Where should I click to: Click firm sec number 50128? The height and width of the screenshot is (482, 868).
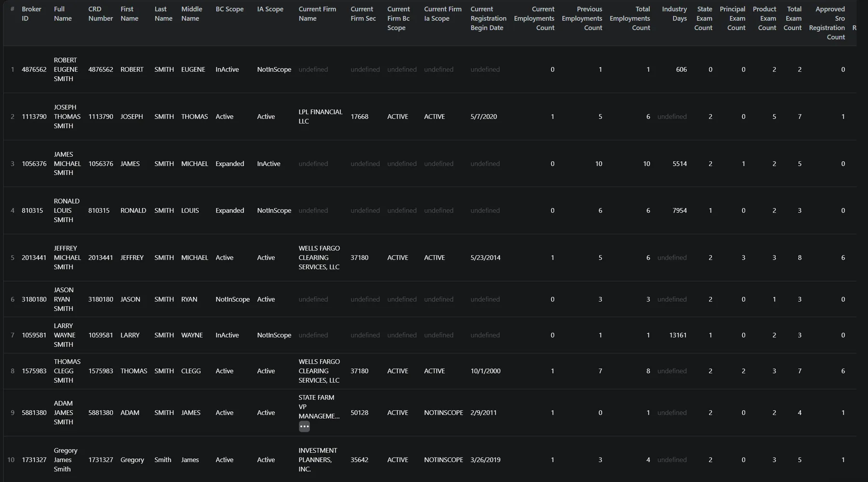point(359,413)
